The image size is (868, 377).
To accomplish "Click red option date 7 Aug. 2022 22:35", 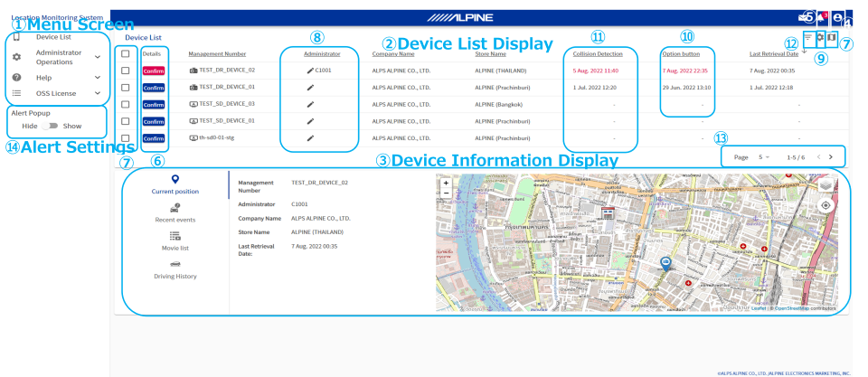I will [x=685, y=71].
